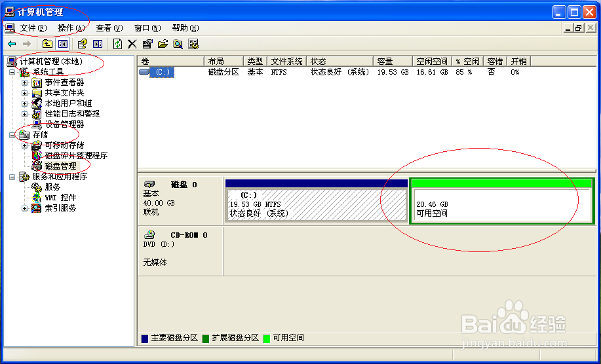The height and width of the screenshot is (364, 601).
Task: Click bright green 可用空间 legend swatch
Action: [x=266, y=338]
